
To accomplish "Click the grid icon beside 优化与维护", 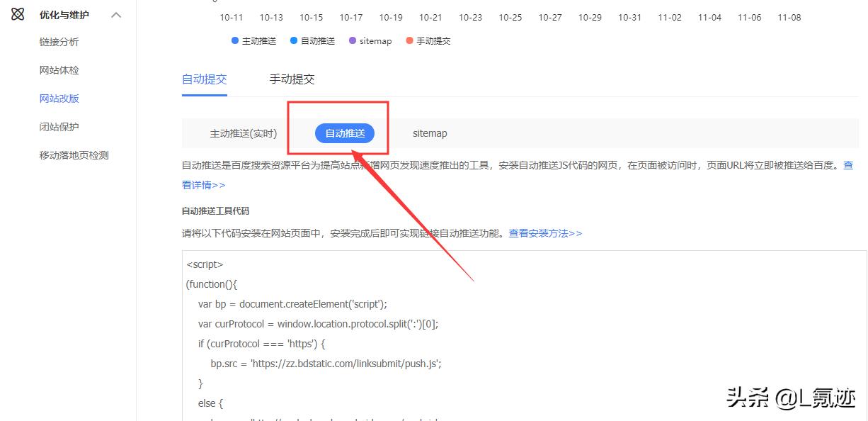I will coord(18,14).
